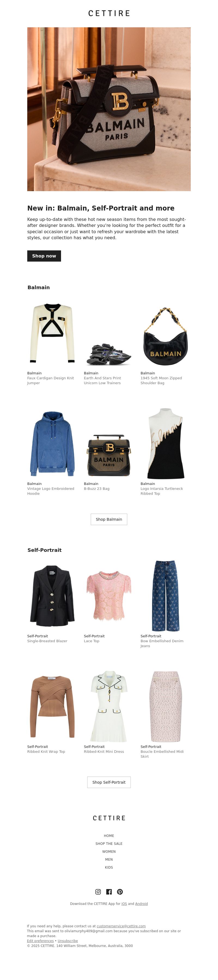The width and height of the screenshot is (218, 980).
Task: Open the Android app download link
Action: pos(141,904)
